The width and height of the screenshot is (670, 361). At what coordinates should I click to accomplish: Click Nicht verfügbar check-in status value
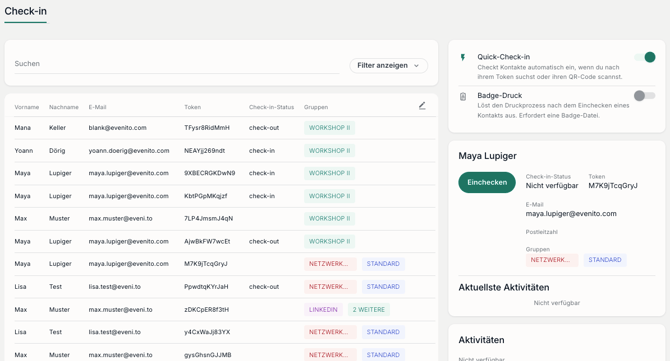(552, 186)
